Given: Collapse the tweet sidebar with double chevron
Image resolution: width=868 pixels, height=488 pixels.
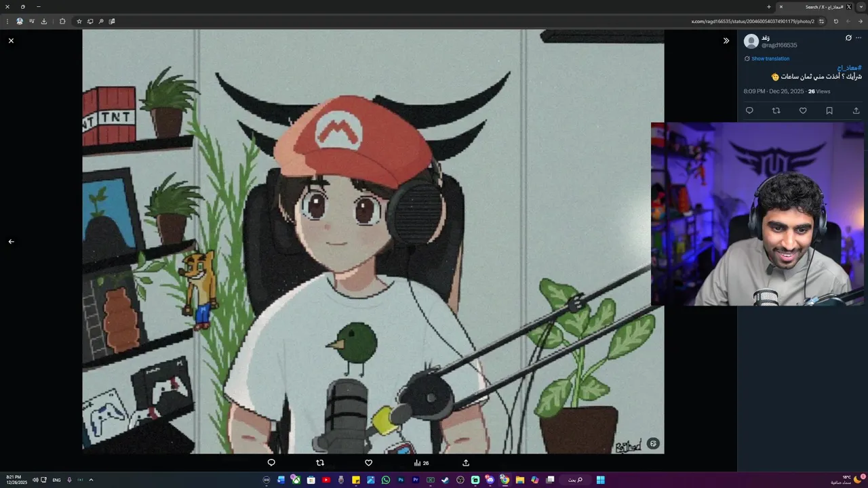Looking at the screenshot, I should click(726, 41).
